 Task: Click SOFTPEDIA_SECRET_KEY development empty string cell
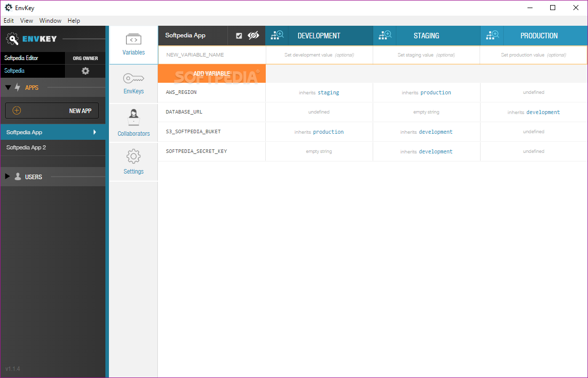319,151
